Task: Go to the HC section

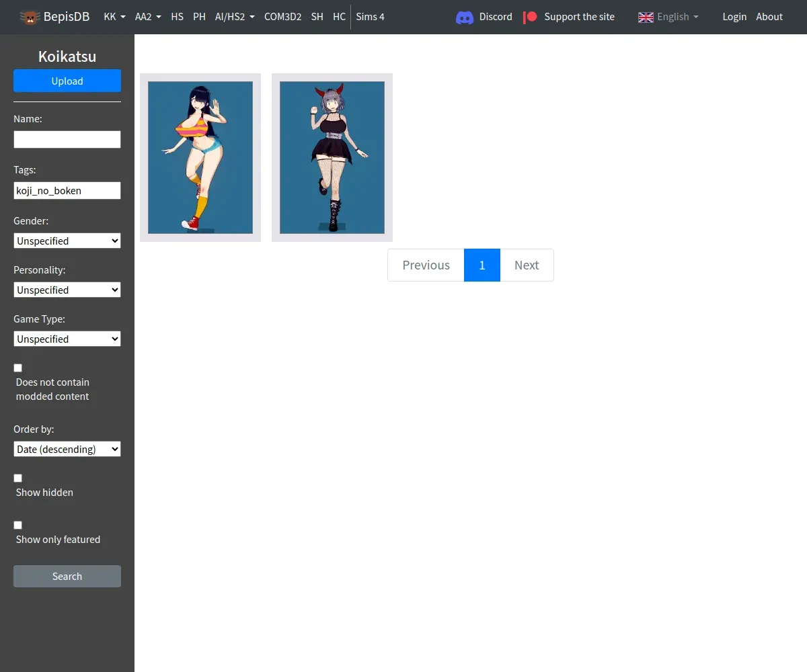Action: click(339, 17)
